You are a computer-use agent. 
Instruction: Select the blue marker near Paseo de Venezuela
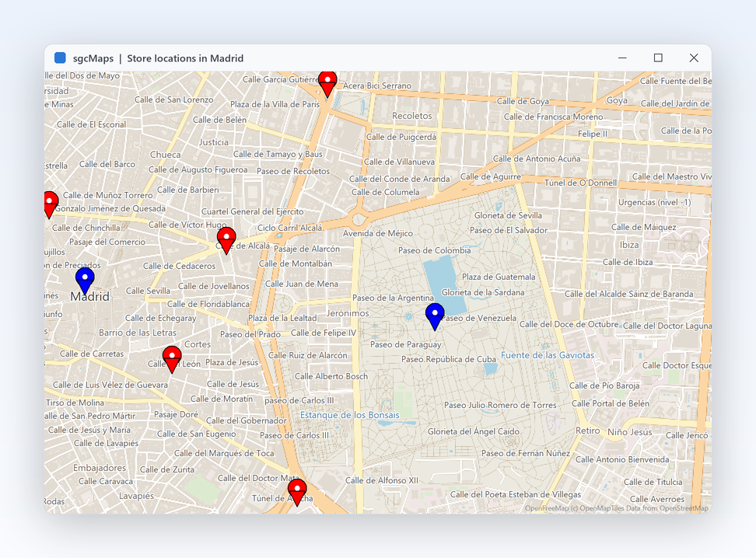pyautogui.click(x=435, y=316)
